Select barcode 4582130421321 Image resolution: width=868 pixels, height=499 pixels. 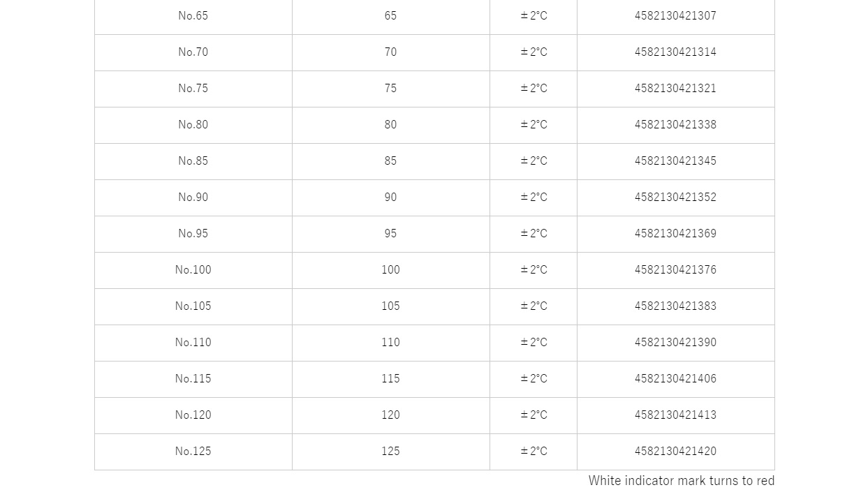(675, 89)
